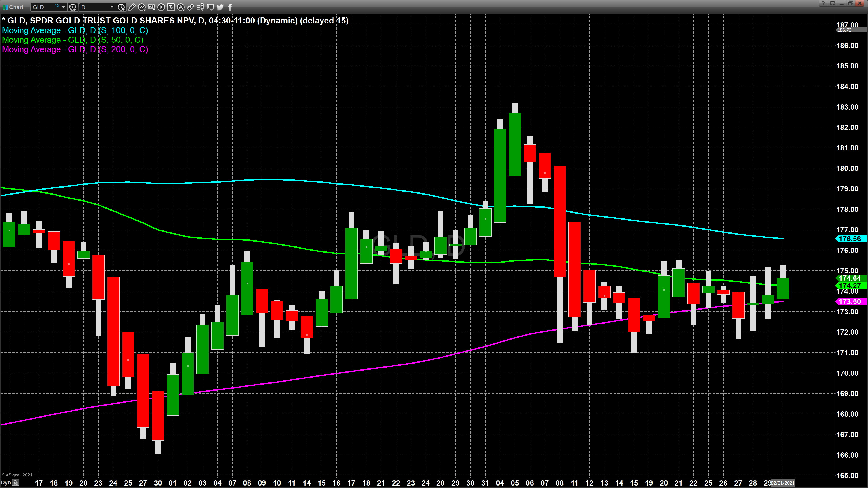Open the chat comment bubble icon
The width and height of the screenshot is (868, 488).
tap(210, 7)
